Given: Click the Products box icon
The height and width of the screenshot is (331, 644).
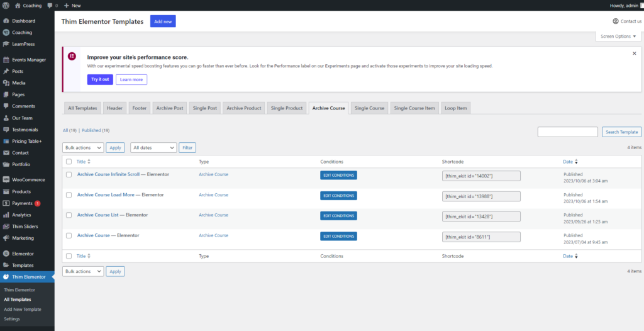Looking at the screenshot, I should click(x=6, y=191).
